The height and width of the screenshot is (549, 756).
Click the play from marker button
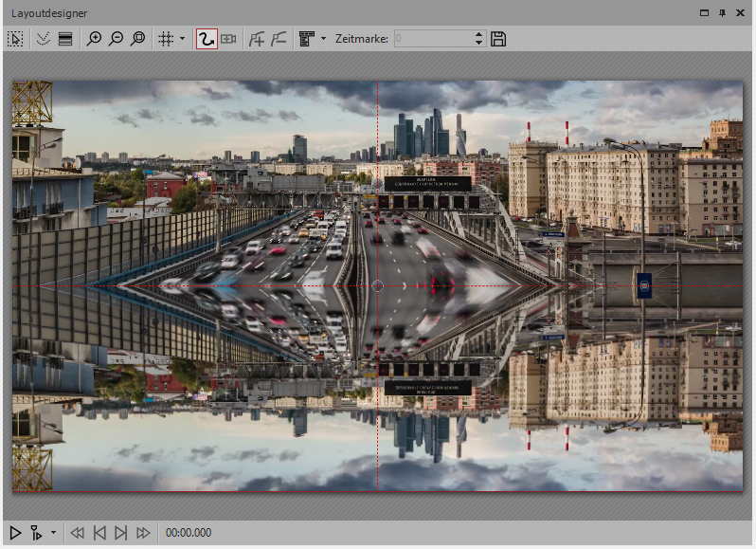(37, 533)
